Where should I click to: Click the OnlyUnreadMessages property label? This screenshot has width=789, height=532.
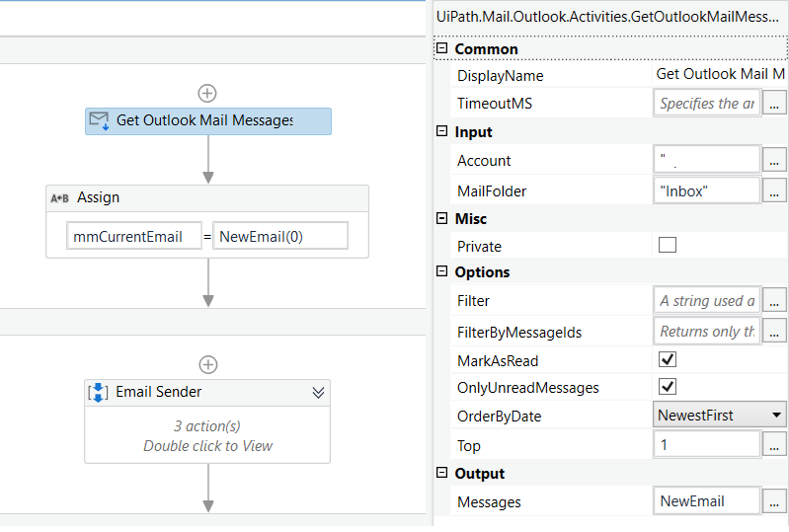pyautogui.click(x=528, y=388)
